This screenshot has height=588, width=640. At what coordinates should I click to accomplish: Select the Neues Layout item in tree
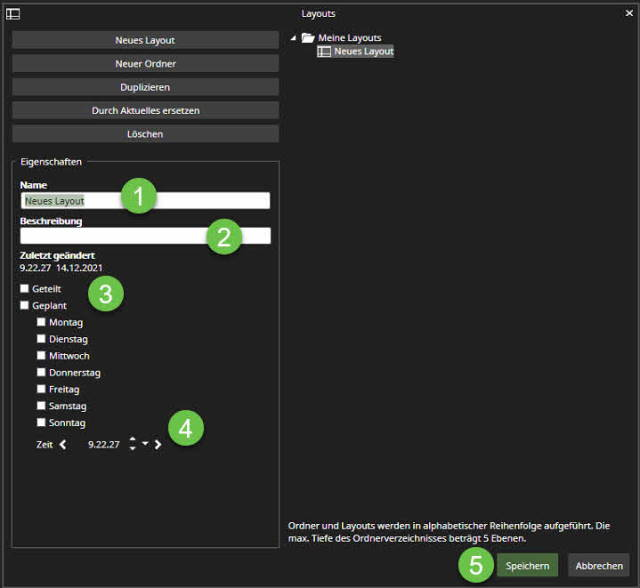tap(363, 51)
